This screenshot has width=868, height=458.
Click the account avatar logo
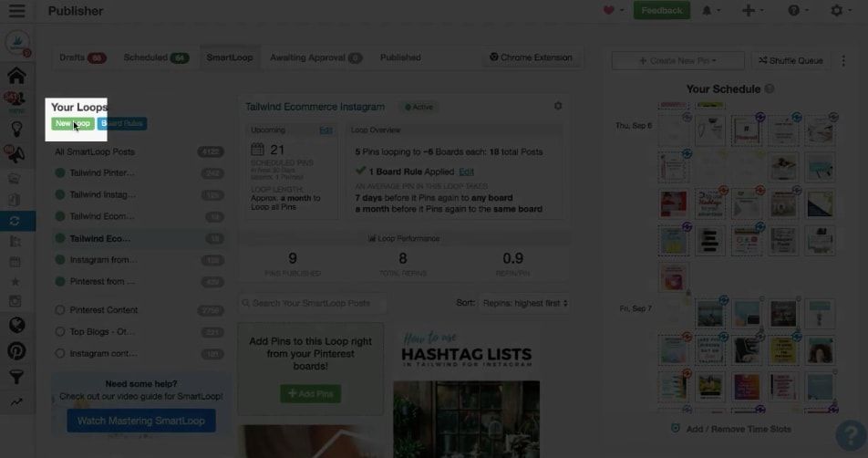(17, 43)
